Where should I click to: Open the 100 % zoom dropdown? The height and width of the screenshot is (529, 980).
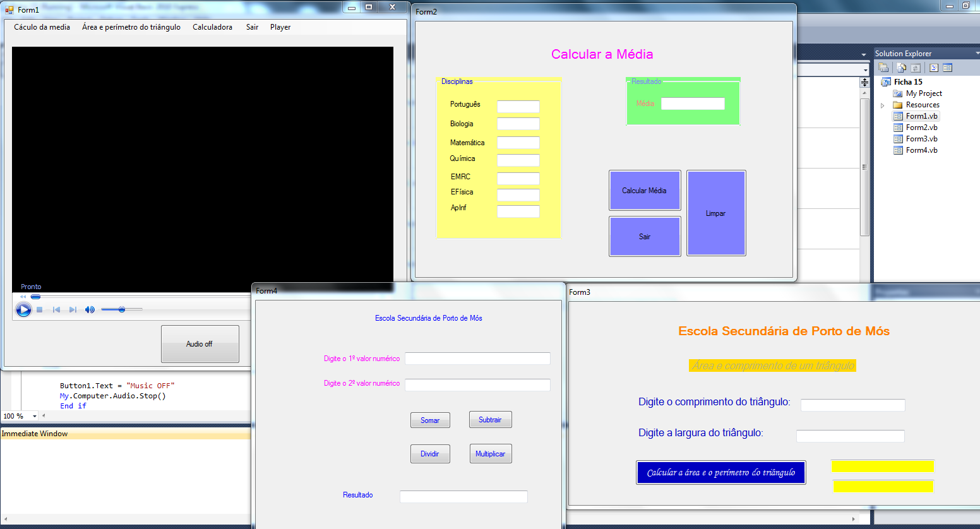34,416
